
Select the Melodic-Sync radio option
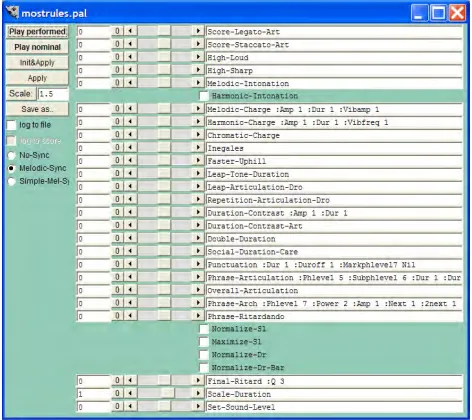12,168
